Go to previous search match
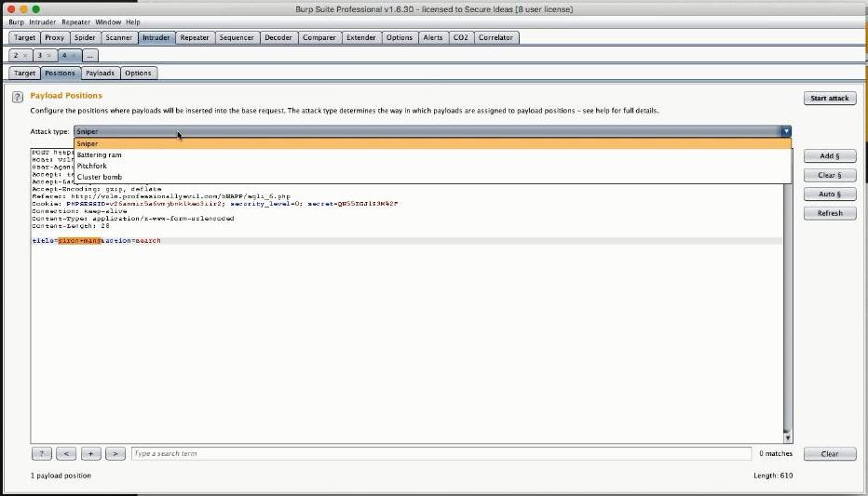The width and height of the screenshot is (868, 496). [x=66, y=453]
